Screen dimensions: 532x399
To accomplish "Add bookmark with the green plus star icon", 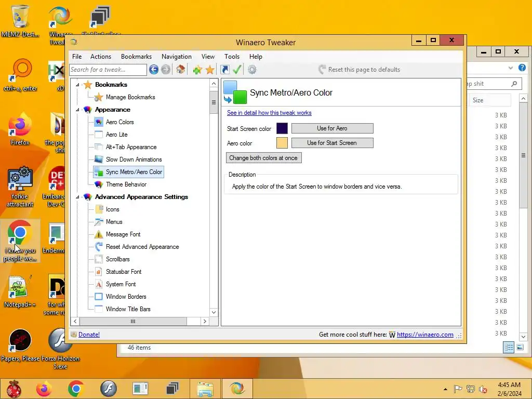I will (197, 70).
